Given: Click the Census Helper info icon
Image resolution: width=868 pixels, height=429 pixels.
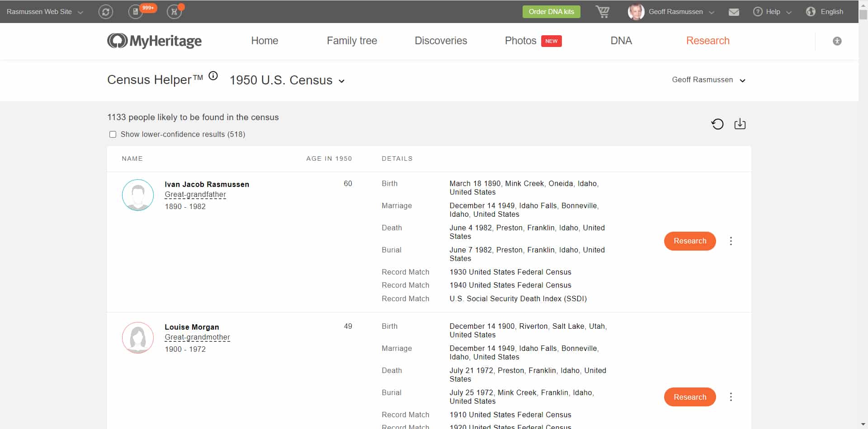Looking at the screenshot, I should click(x=213, y=76).
